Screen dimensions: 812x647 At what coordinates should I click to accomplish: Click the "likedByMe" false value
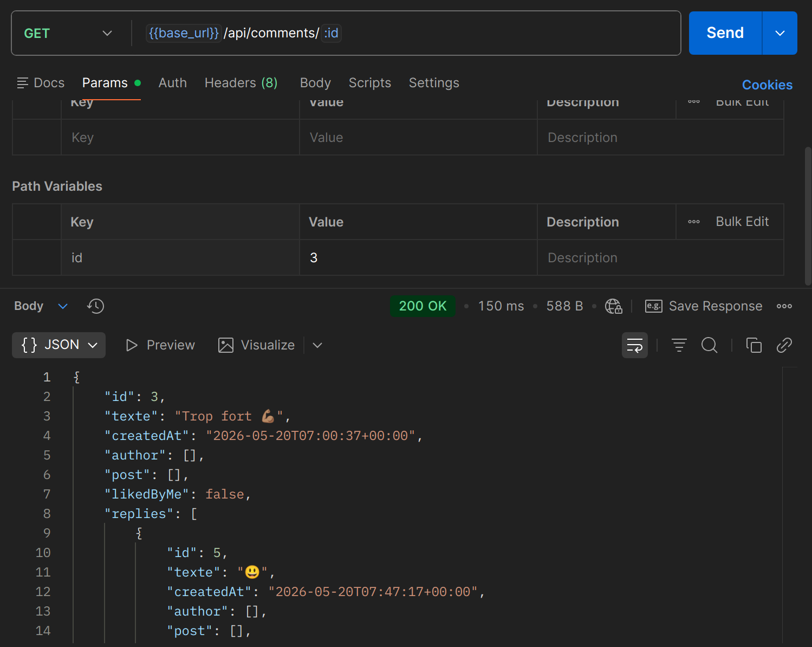224,494
